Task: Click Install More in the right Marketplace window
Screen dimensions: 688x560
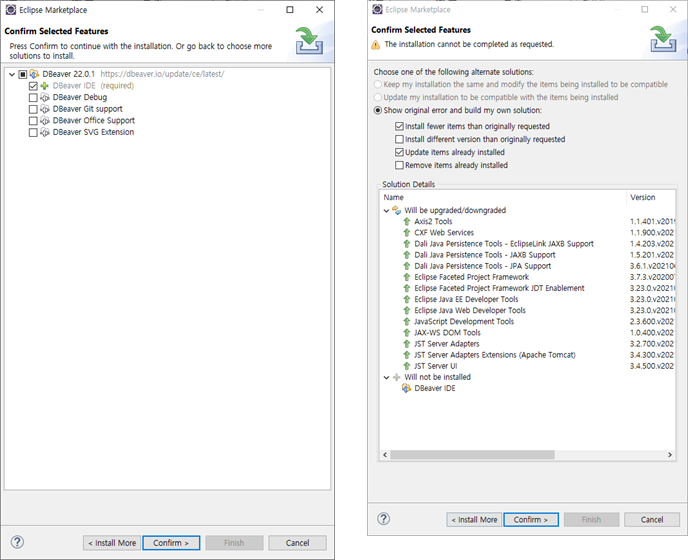Action: pos(474,520)
